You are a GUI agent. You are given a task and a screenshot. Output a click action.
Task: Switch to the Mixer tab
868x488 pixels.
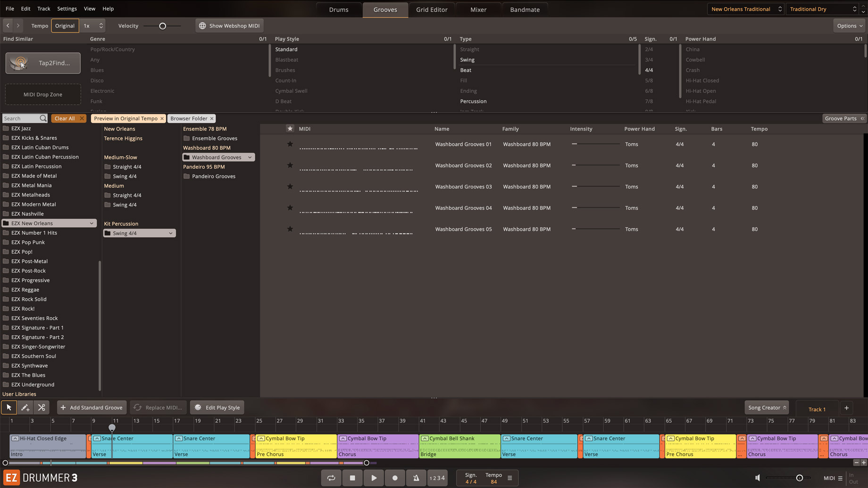click(478, 9)
